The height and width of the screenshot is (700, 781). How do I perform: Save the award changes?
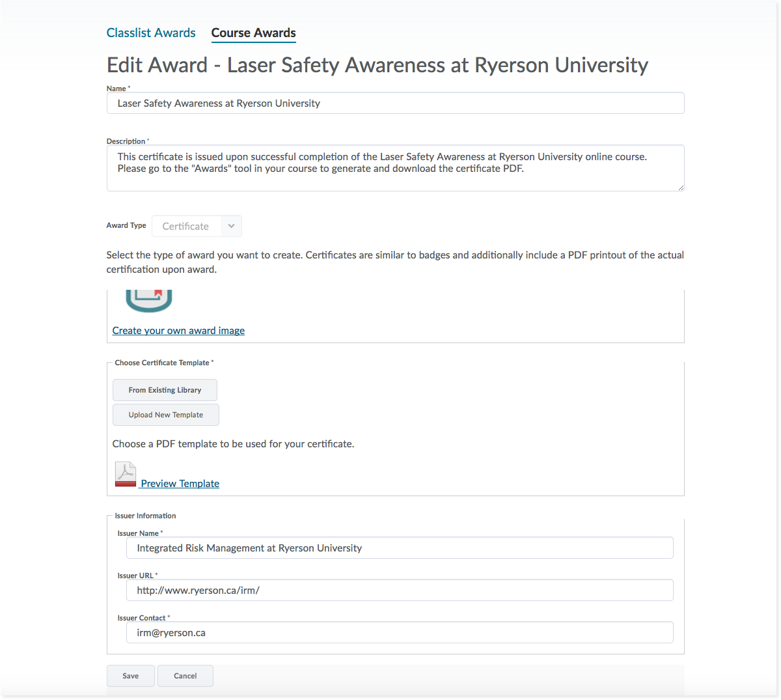pos(130,676)
